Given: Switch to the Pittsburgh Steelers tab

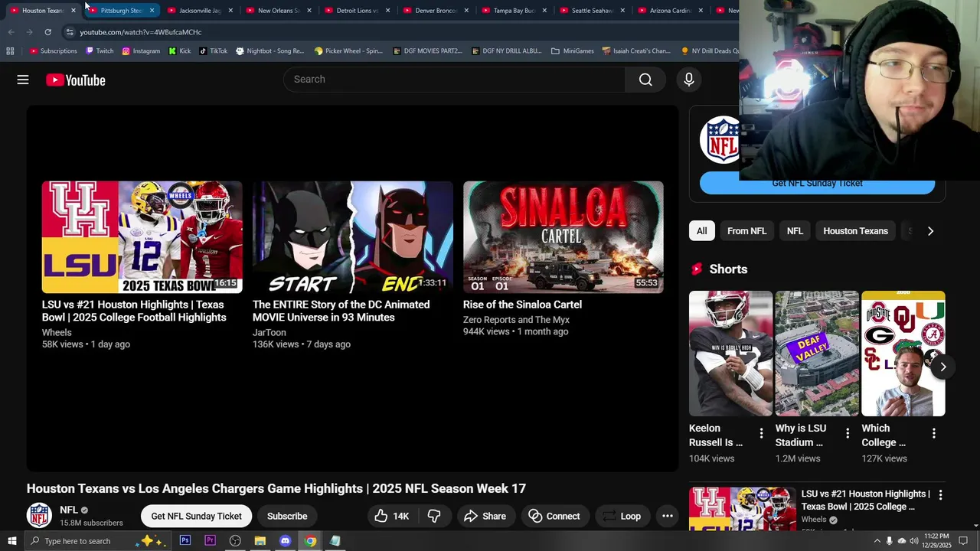Looking at the screenshot, I should 122,11.
